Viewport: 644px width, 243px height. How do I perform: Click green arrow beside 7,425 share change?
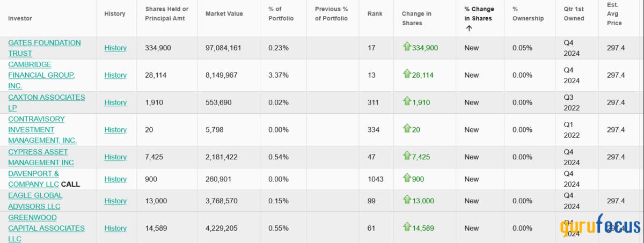(x=407, y=156)
